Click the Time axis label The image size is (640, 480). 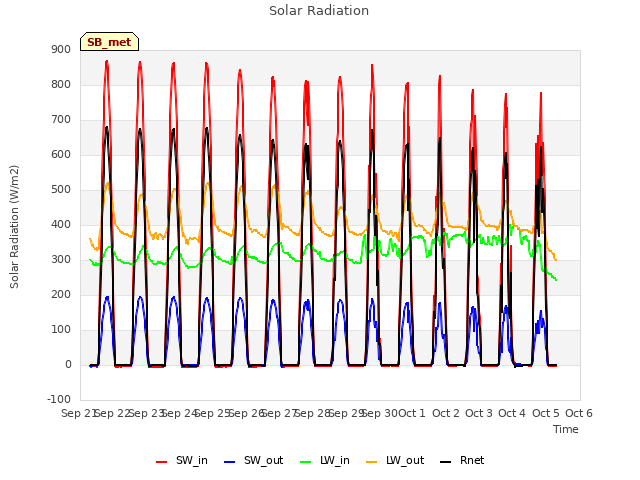[x=566, y=429]
